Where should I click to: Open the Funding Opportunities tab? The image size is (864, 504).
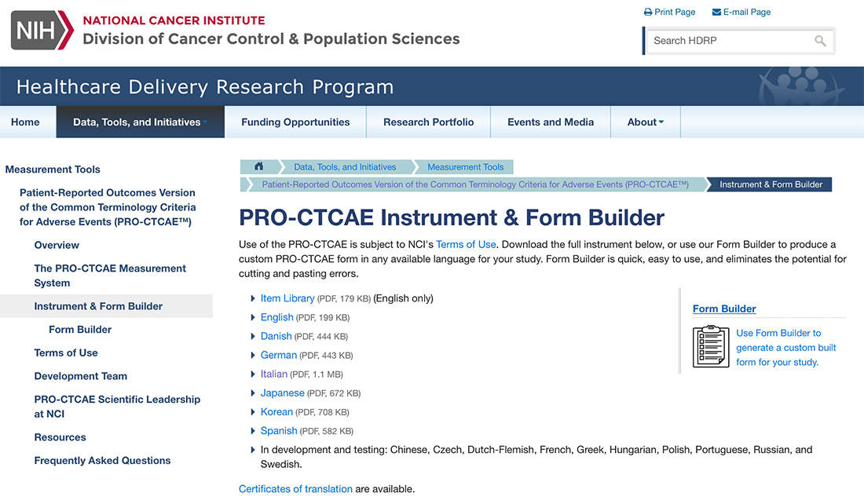(x=295, y=122)
